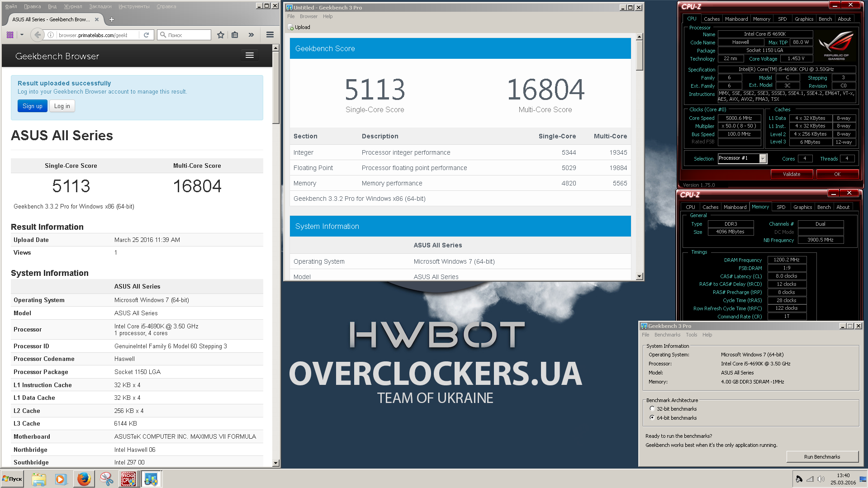Switch to Geekbench on the taskbar
This screenshot has height=488, width=868.
pos(151,479)
